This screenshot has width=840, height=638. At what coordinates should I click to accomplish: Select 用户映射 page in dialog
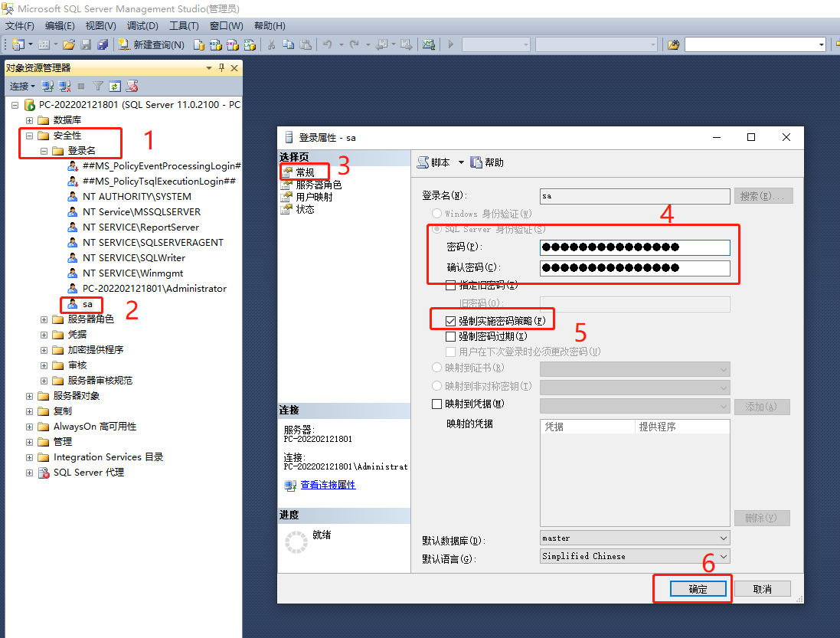[315, 197]
